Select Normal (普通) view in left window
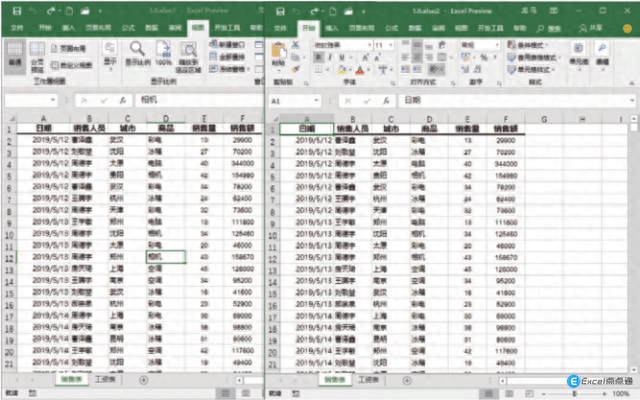 pyautogui.click(x=15, y=56)
